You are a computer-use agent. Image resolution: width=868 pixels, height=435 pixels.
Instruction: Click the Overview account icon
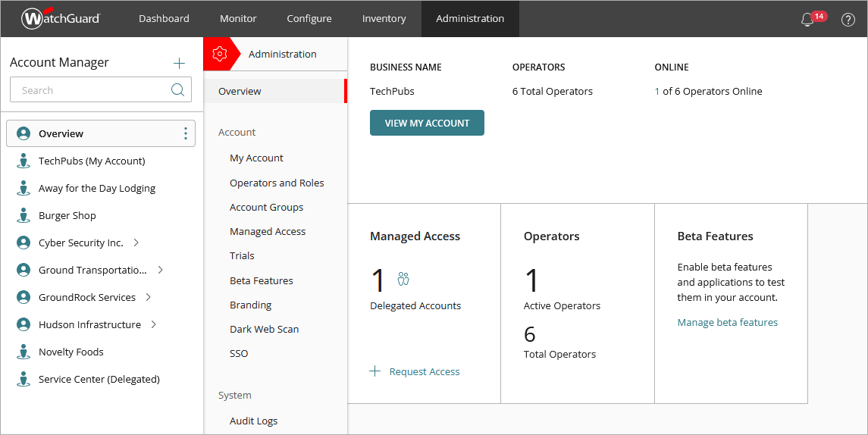tap(24, 133)
